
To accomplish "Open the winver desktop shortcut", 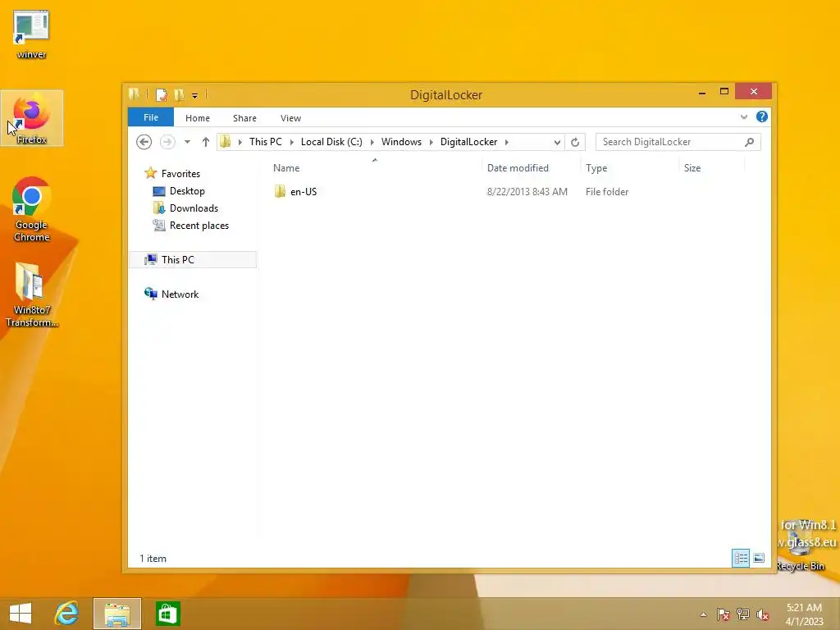I will [x=31, y=34].
